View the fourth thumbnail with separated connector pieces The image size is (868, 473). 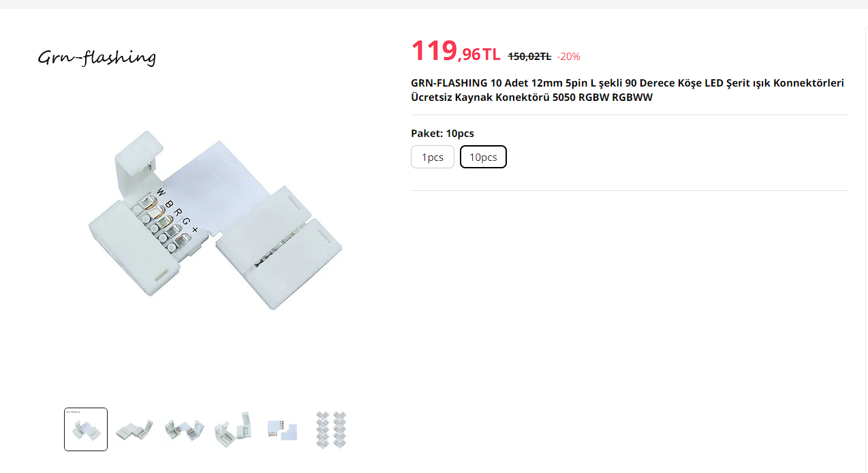(233, 429)
